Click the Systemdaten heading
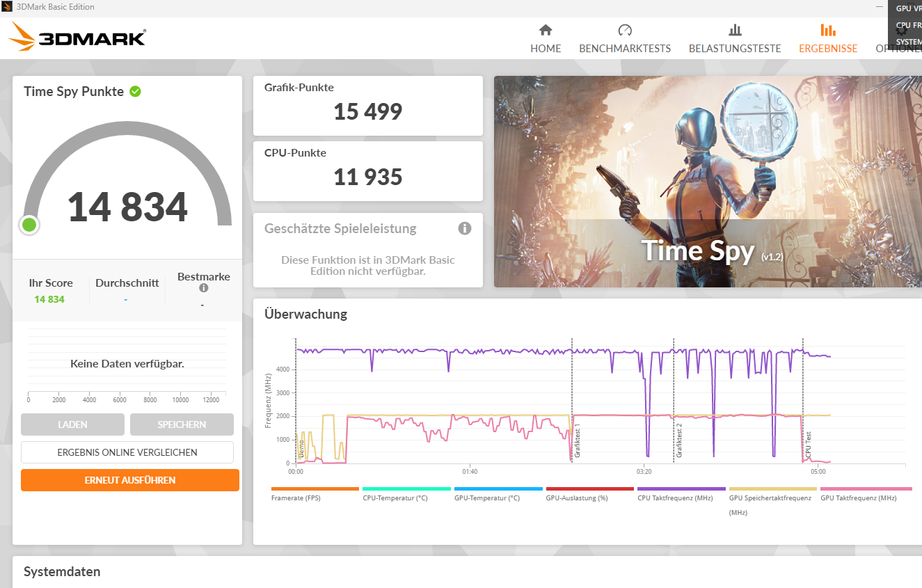922x588 pixels. pyautogui.click(x=62, y=572)
